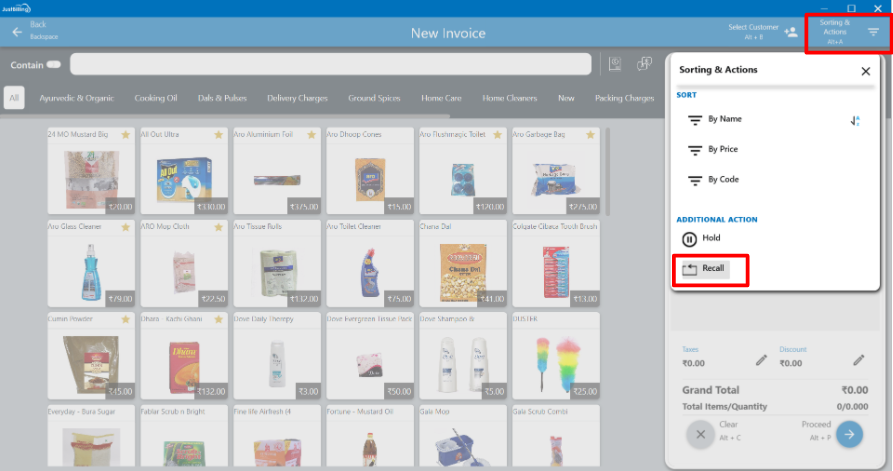Open the Sorting & Actions filter menu
This screenshot has width=893, height=471.
pyautogui.click(x=873, y=32)
